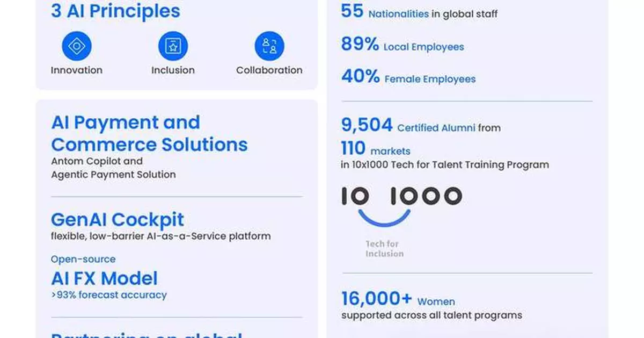Click "89% Local Employees" statistic
Viewport: 644px width, 338px height.
[x=402, y=45]
